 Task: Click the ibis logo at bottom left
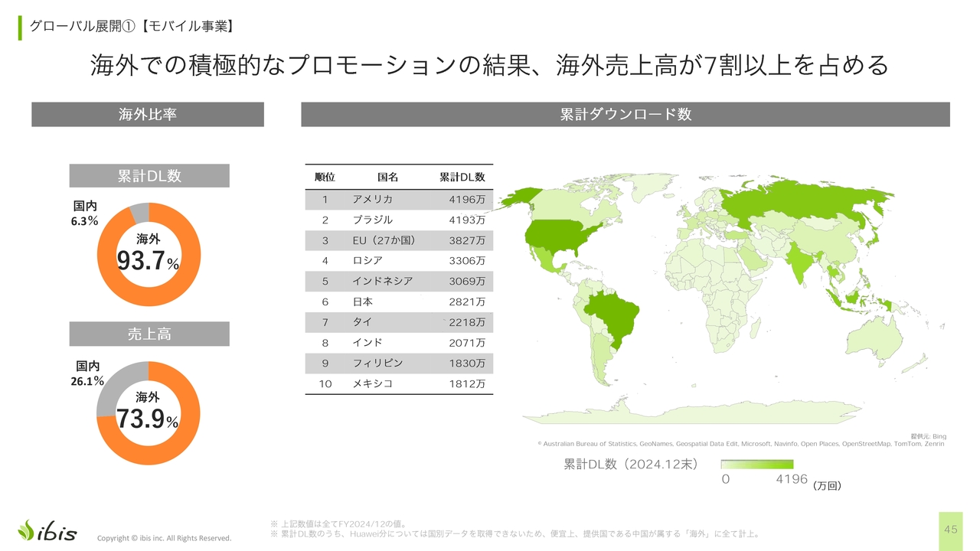tap(47, 530)
